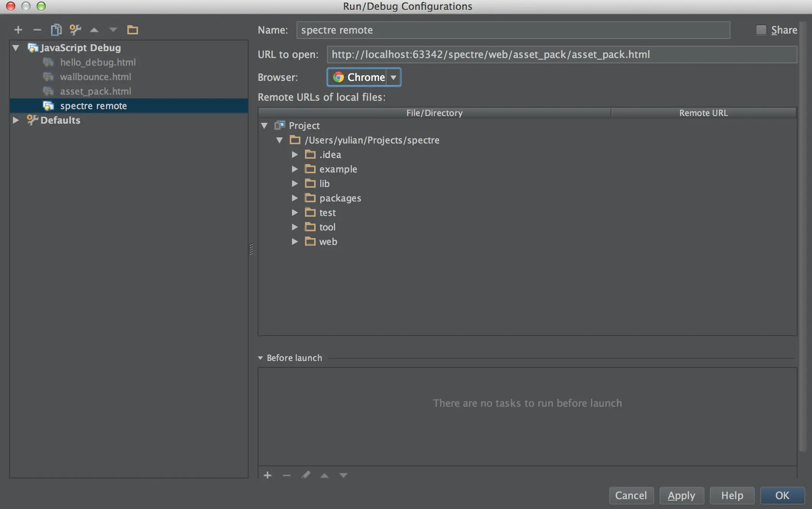This screenshot has width=812, height=509.
Task: Remove the selected configuration
Action: (x=37, y=30)
